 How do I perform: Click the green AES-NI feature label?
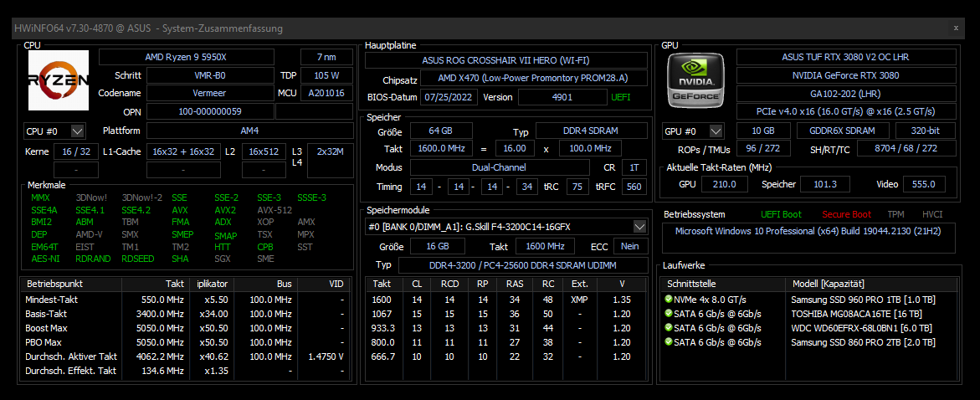coord(46,259)
